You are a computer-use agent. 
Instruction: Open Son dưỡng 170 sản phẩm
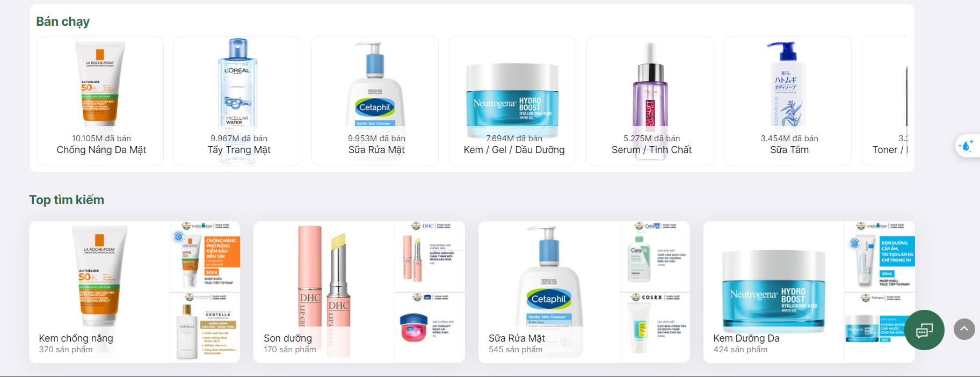324,292
